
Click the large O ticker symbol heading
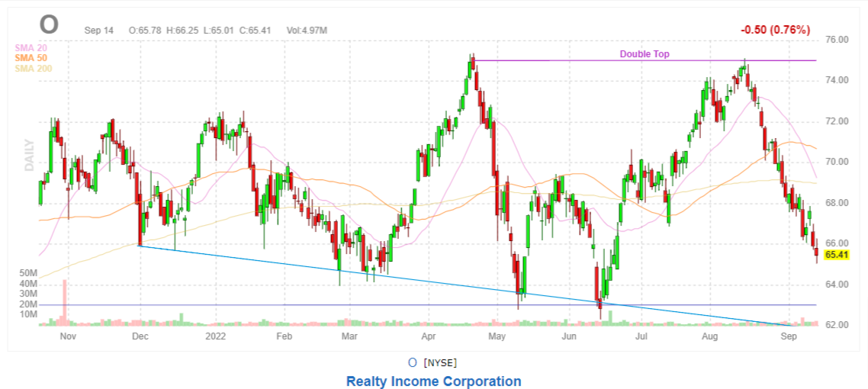point(49,24)
